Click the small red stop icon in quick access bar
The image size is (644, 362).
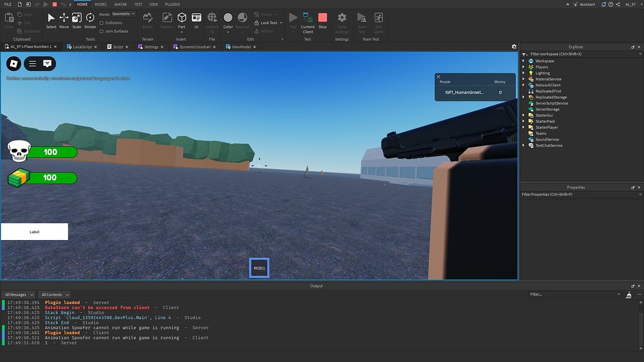55,4
